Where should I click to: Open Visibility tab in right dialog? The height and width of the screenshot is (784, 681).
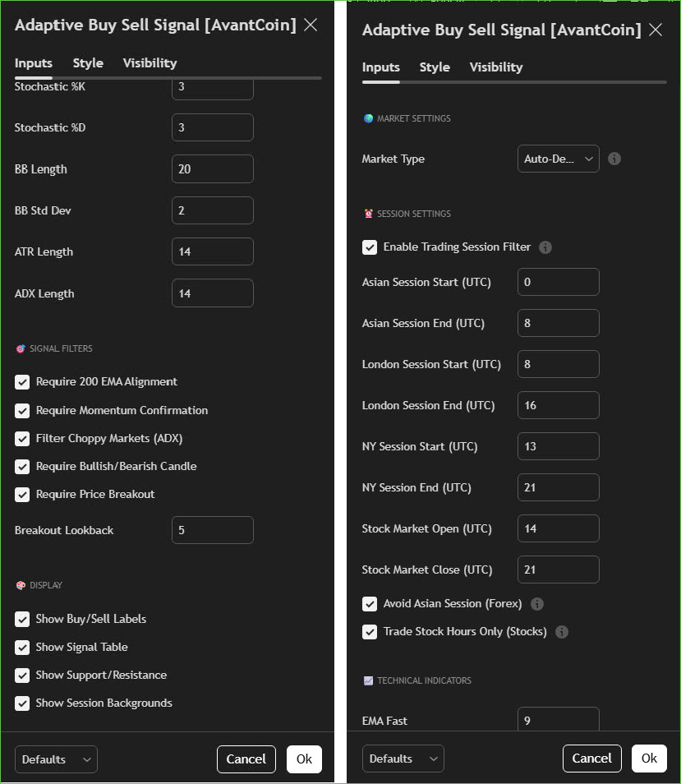(x=495, y=67)
